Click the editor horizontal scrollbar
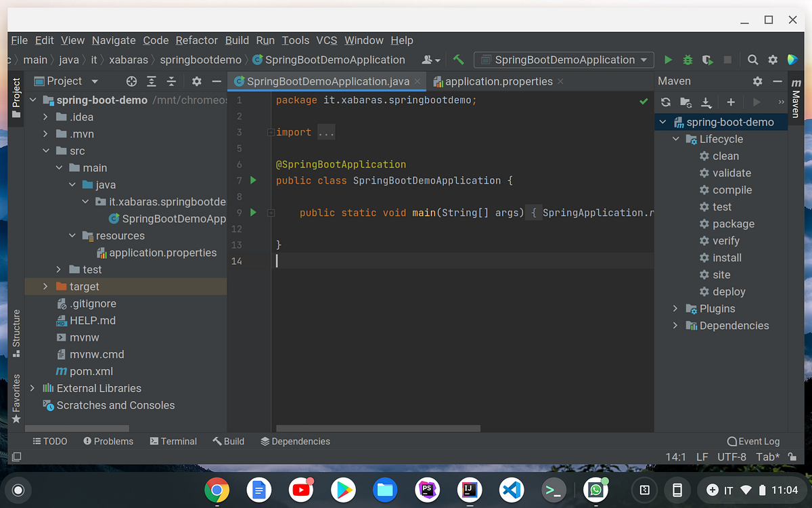The image size is (812, 508). pyautogui.click(x=378, y=428)
